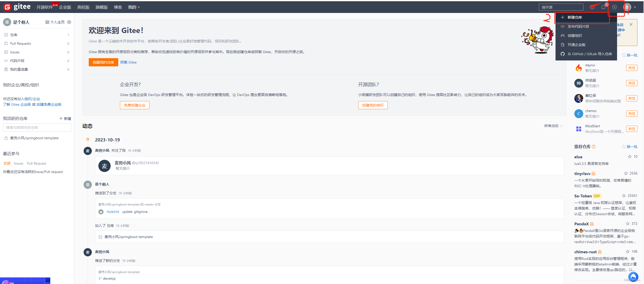This screenshot has height=284, width=644.
Task: Click the star icon beside tinyriscv
Action: click(626, 173)
